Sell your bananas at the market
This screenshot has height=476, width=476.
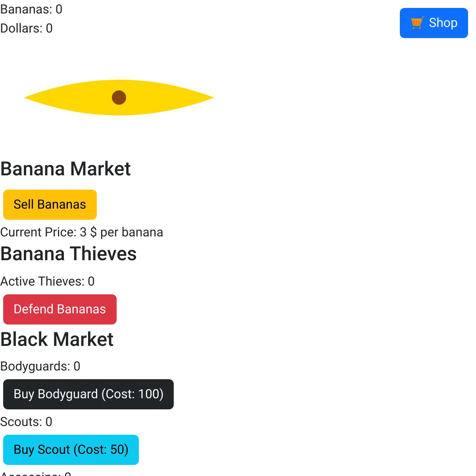point(50,205)
